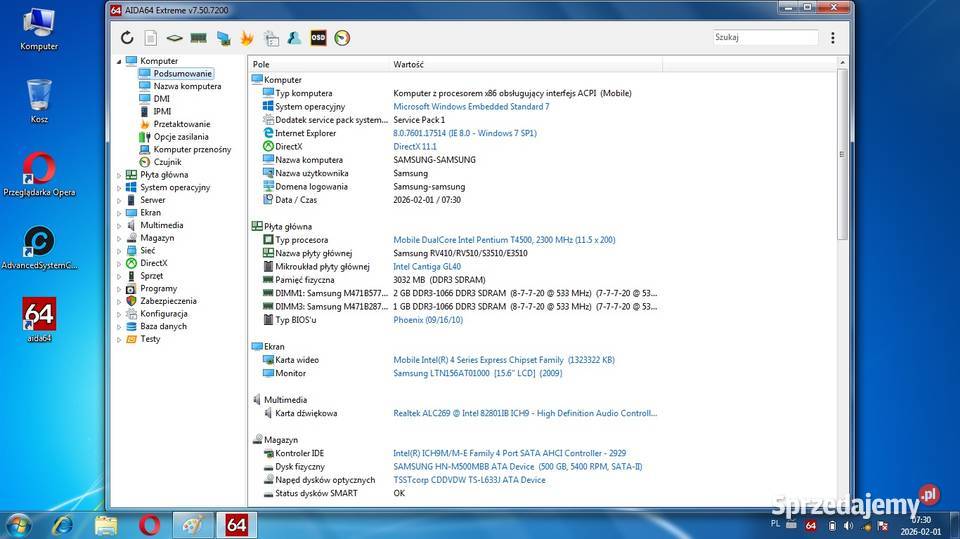Expand the Multimedia tree node
This screenshot has height=539, width=960.
coord(119,225)
